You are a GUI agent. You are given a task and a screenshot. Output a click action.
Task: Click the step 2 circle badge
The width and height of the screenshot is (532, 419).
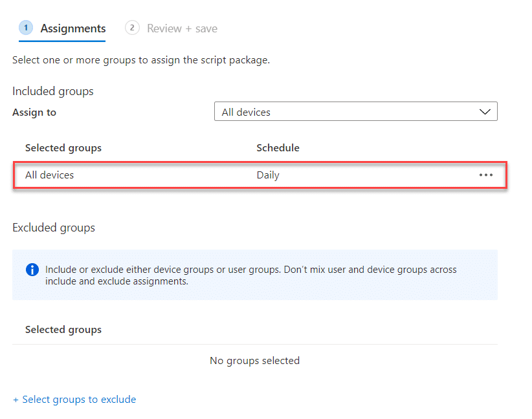pos(132,28)
